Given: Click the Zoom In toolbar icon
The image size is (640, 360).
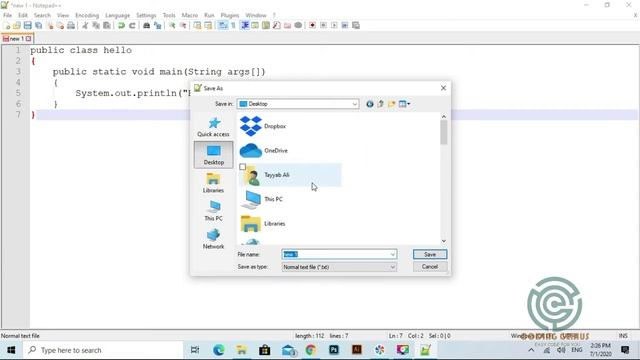Looking at the screenshot, I should 172,25.
